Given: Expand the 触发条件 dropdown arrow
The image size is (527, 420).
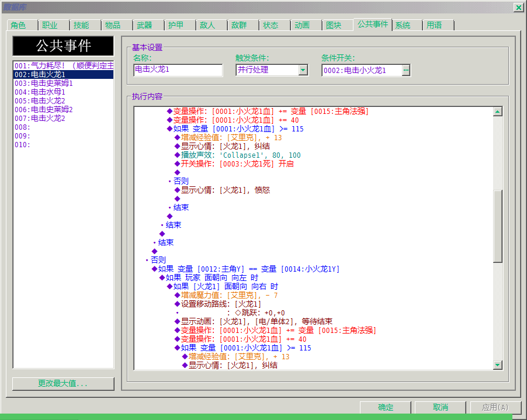Looking at the screenshot, I should tap(303, 70).
